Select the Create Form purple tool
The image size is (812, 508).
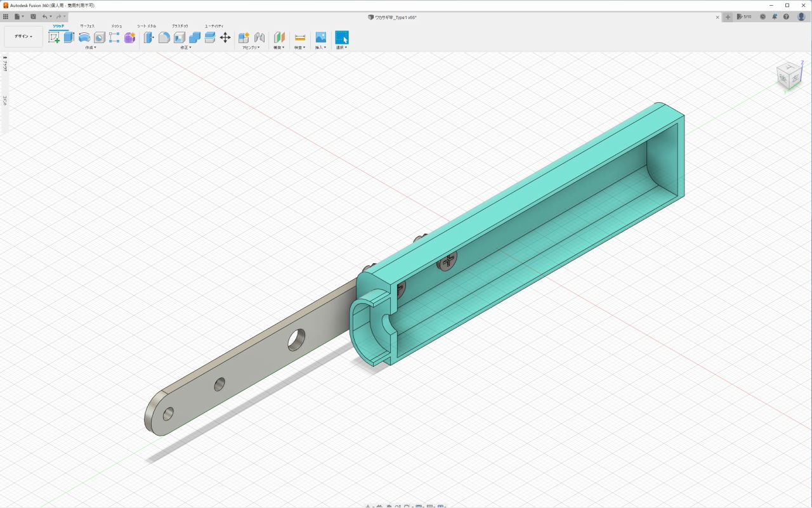pos(129,37)
